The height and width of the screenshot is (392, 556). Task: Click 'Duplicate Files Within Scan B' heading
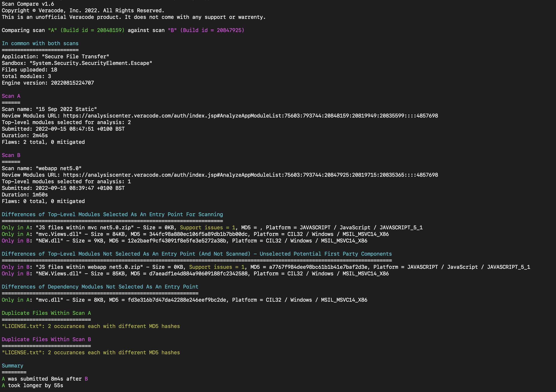coord(46,339)
